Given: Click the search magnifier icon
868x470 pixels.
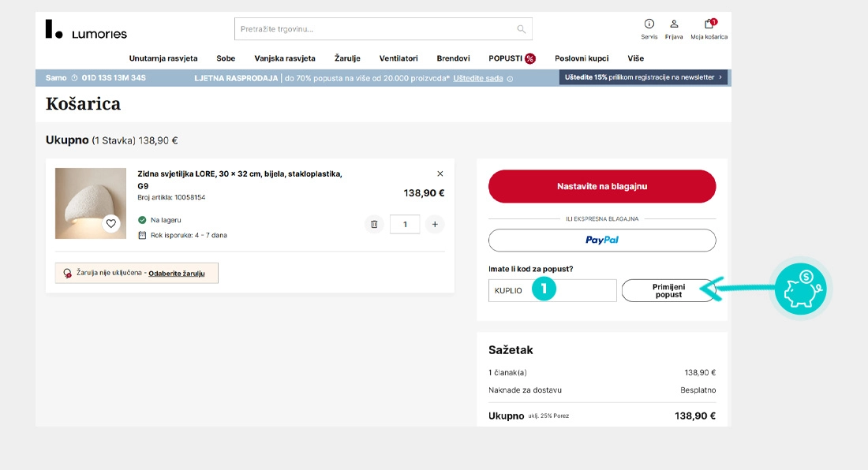Looking at the screenshot, I should click(x=521, y=28).
